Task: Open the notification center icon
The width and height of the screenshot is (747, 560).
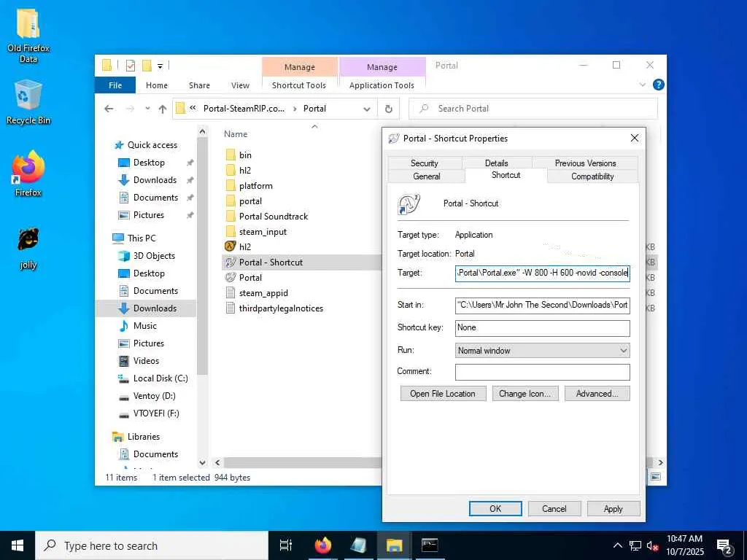Action: [724, 546]
